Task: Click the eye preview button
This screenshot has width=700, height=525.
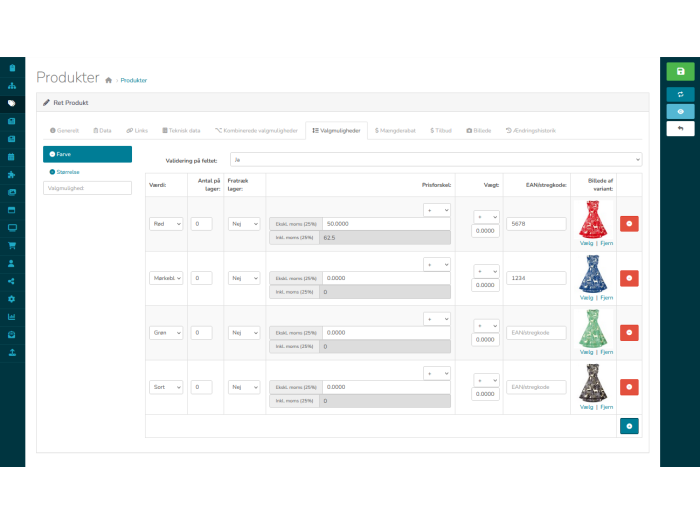Action: tap(680, 111)
